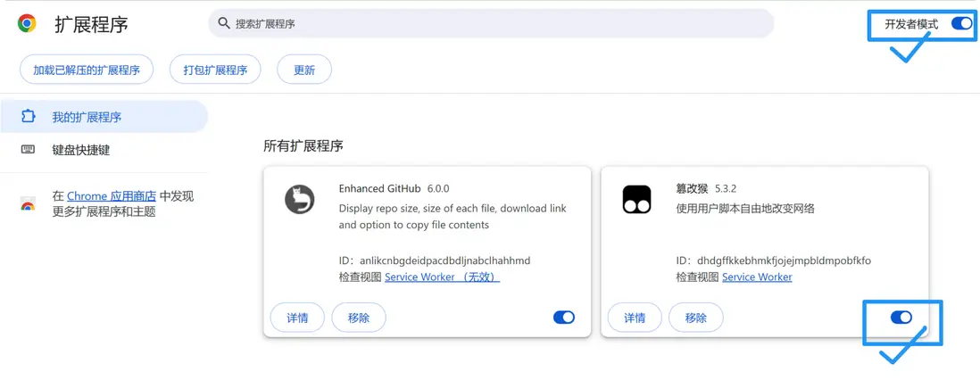The width and height of the screenshot is (980, 380).
Task: Click the 开发者模式 label
Action: pyautogui.click(x=911, y=24)
